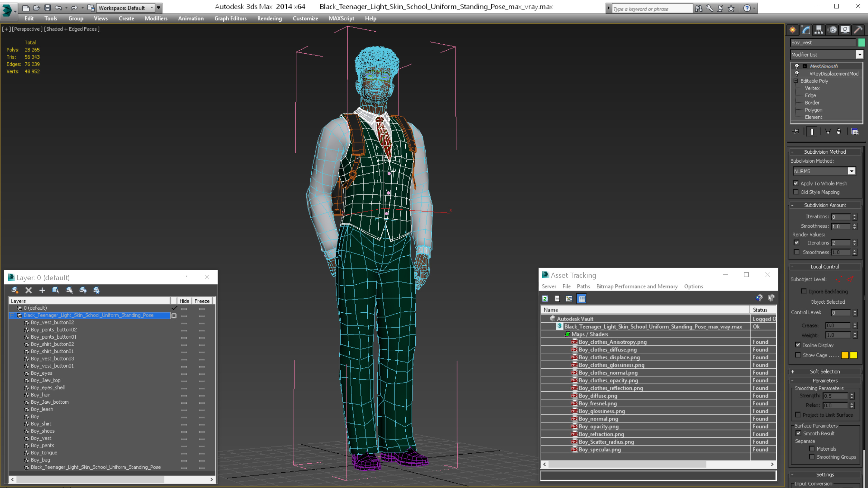The width and height of the screenshot is (868, 488).
Task: Open the Create command panel tab
Action: (793, 30)
